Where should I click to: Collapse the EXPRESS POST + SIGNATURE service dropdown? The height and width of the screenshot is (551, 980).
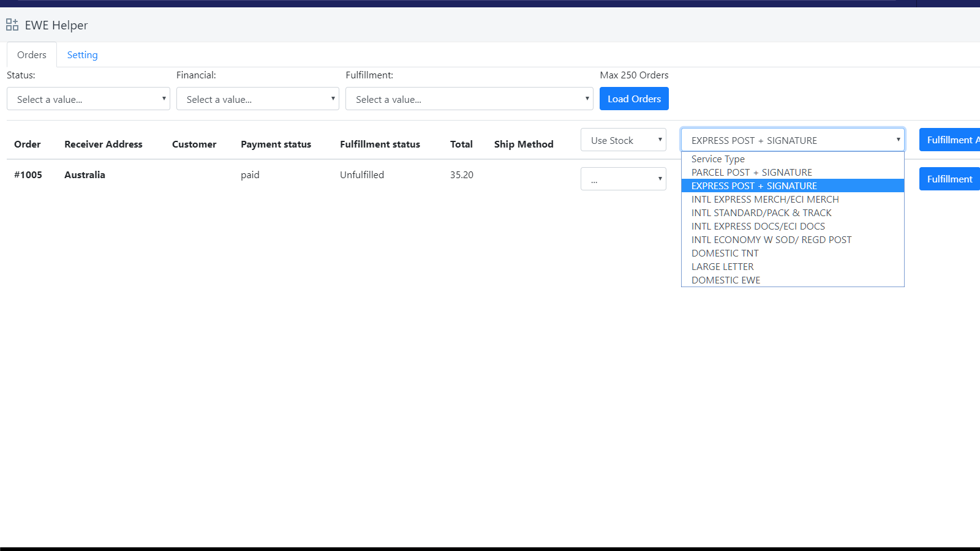[793, 140]
